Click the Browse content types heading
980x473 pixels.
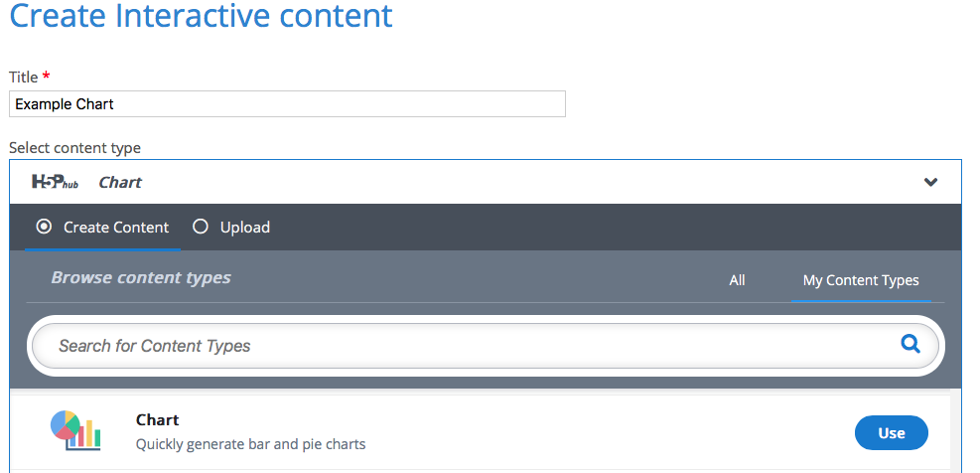coord(141,278)
